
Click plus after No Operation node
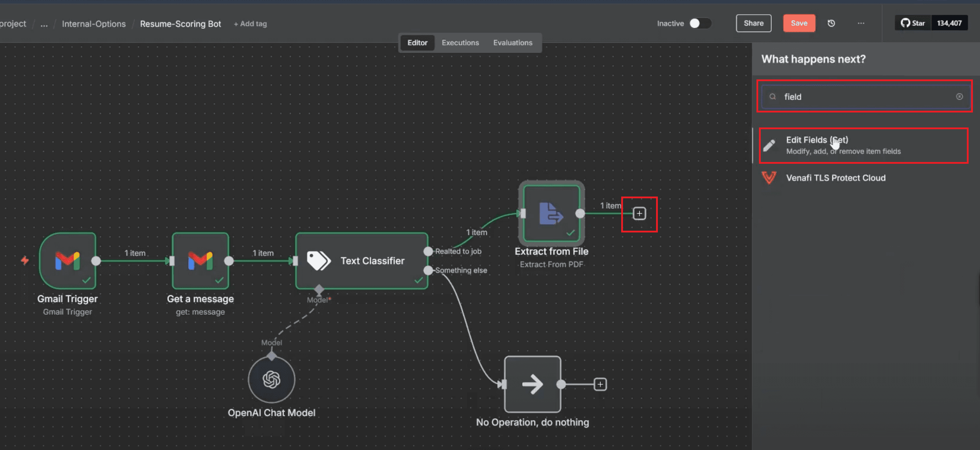tap(600, 384)
